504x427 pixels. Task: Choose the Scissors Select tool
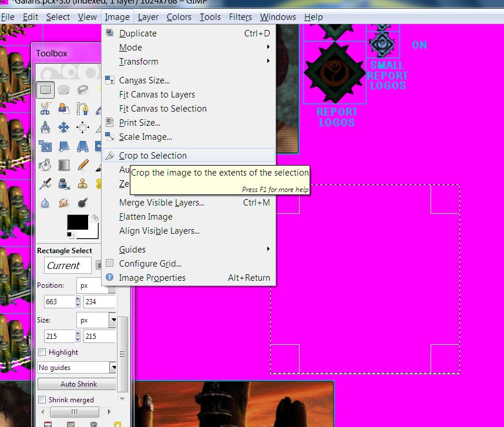(45, 109)
